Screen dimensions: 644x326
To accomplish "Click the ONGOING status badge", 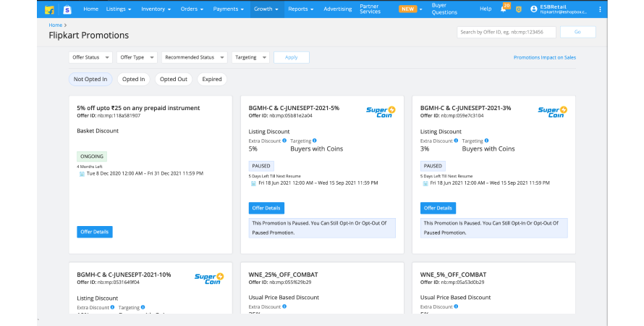I will pyautogui.click(x=92, y=156).
